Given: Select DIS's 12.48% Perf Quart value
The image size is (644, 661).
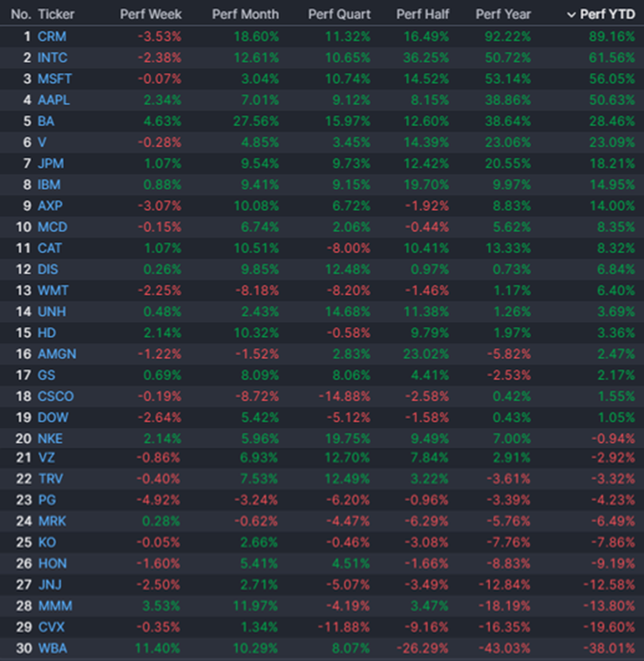Looking at the screenshot, I should tap(348, 269).
